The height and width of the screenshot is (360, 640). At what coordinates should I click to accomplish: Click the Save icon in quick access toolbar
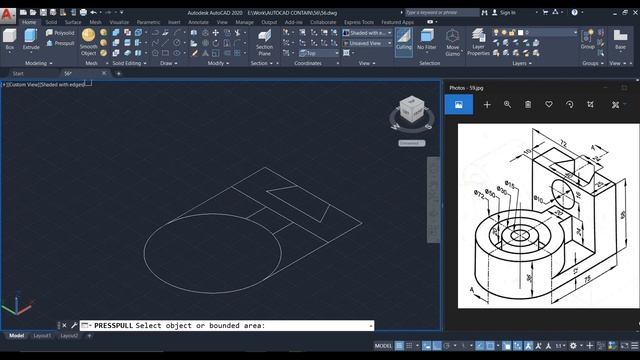pyautogui.click(x=43, y=12)
